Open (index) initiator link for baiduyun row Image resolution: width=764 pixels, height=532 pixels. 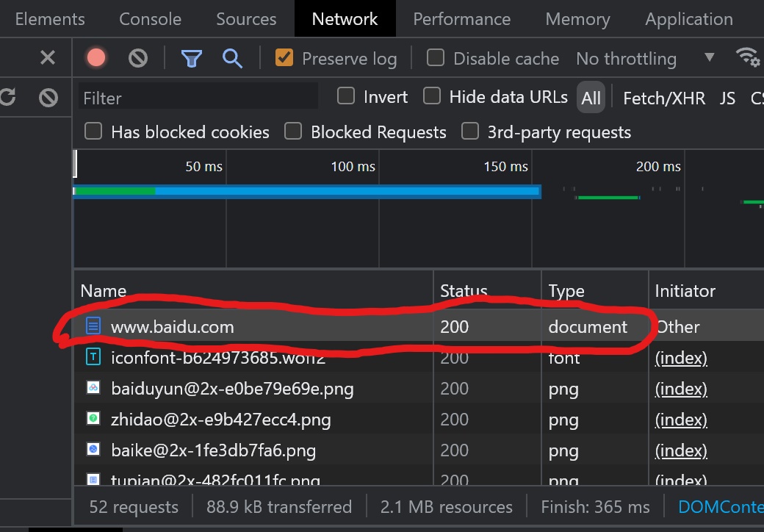(681, 389)
